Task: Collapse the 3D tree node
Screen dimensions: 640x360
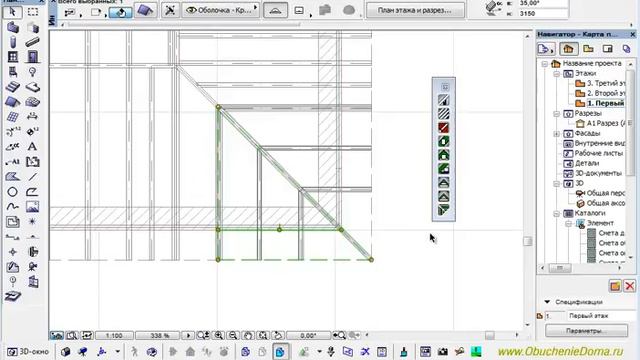Action: tap(556, 184)
